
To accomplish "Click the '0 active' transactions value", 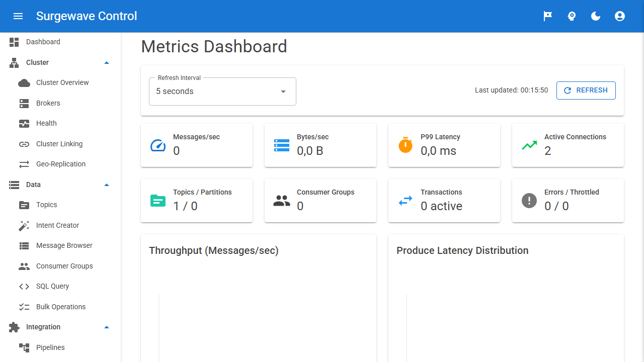I will [441, 206].
